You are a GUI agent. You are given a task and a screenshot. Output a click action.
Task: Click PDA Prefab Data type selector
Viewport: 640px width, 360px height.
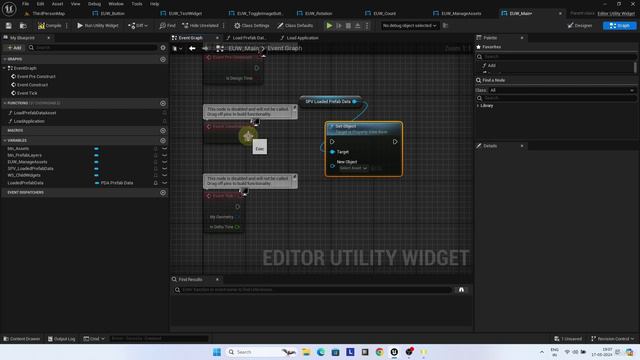(114, 183)
